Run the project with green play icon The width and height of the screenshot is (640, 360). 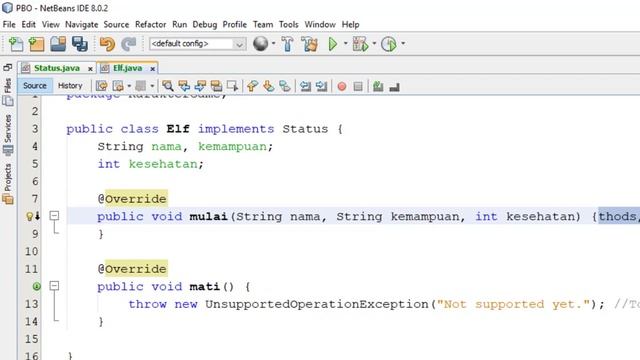click(333, 44)
